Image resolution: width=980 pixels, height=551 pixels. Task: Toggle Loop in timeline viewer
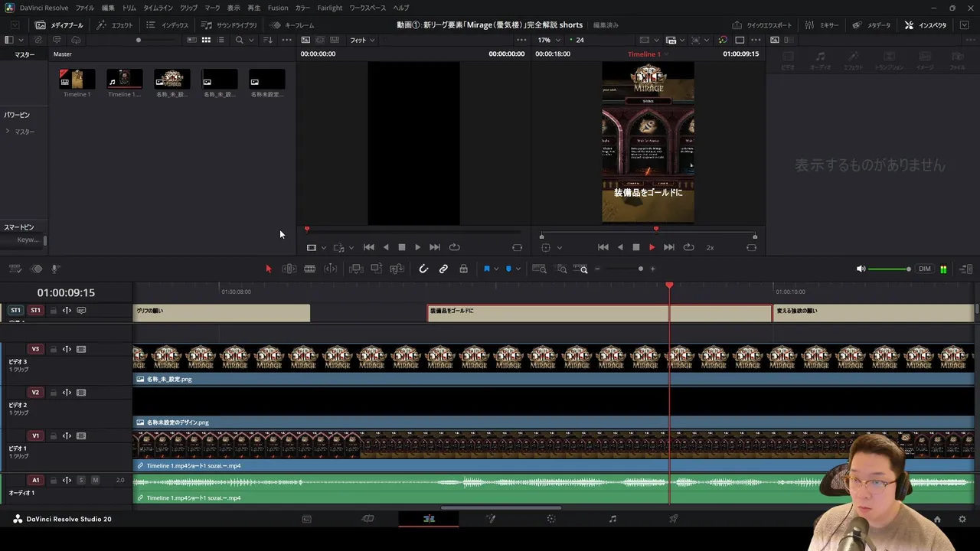[688, 247]
